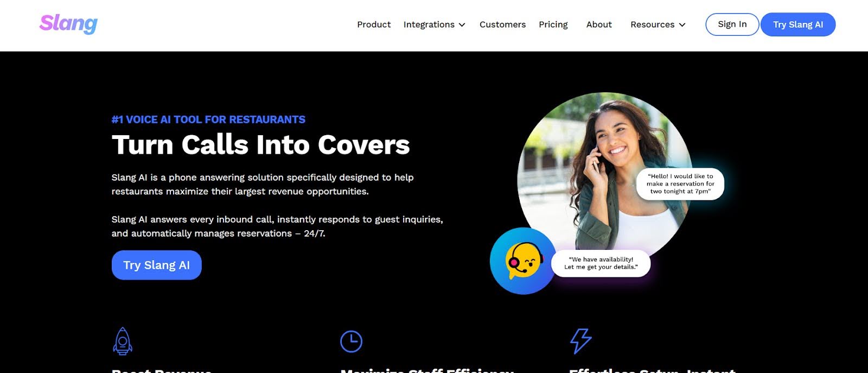
Task: Click the Slang logo in the header
Action: 68,23
